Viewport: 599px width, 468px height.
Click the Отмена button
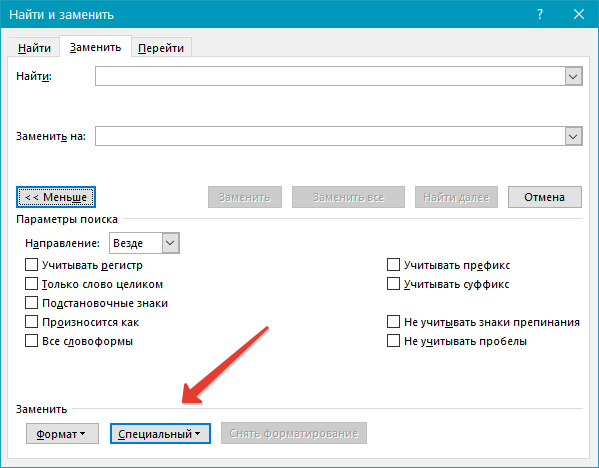pos(545,197)
